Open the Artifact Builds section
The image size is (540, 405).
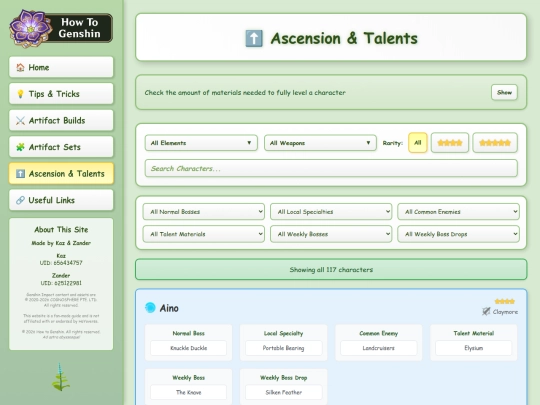coord(61,121)
